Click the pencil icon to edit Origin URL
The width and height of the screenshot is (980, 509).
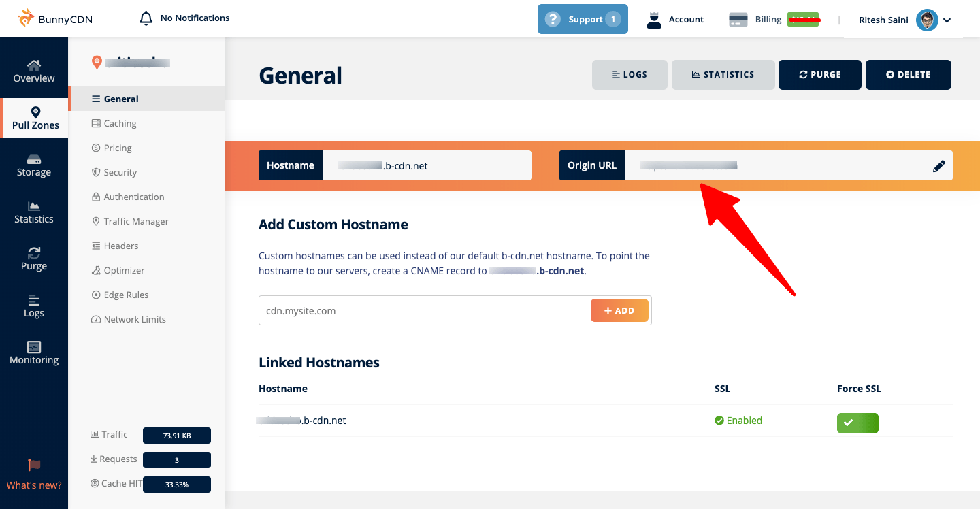click(x=939, y=166)
